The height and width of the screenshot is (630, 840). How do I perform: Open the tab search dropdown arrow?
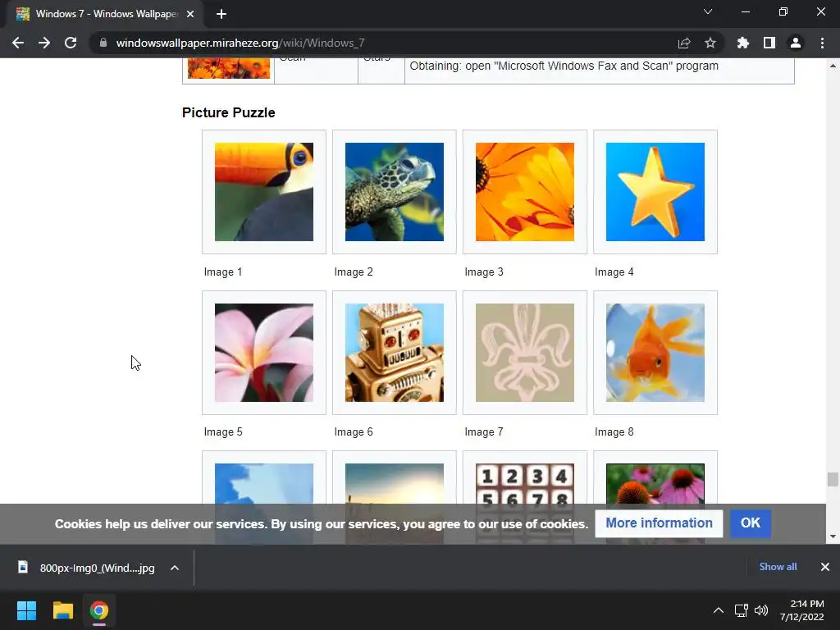pos(708,11)
